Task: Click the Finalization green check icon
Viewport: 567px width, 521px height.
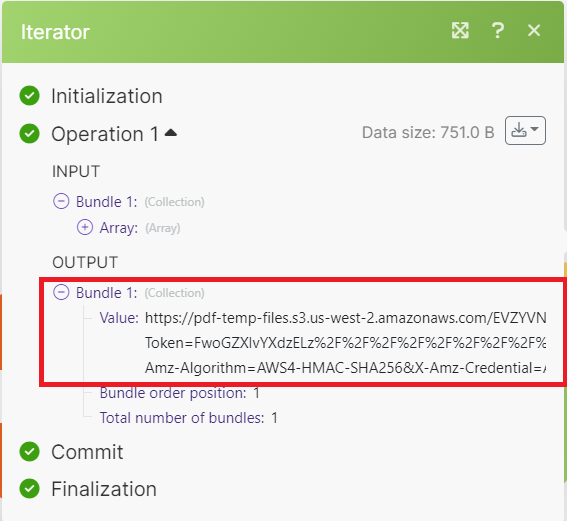Action: 29,488
